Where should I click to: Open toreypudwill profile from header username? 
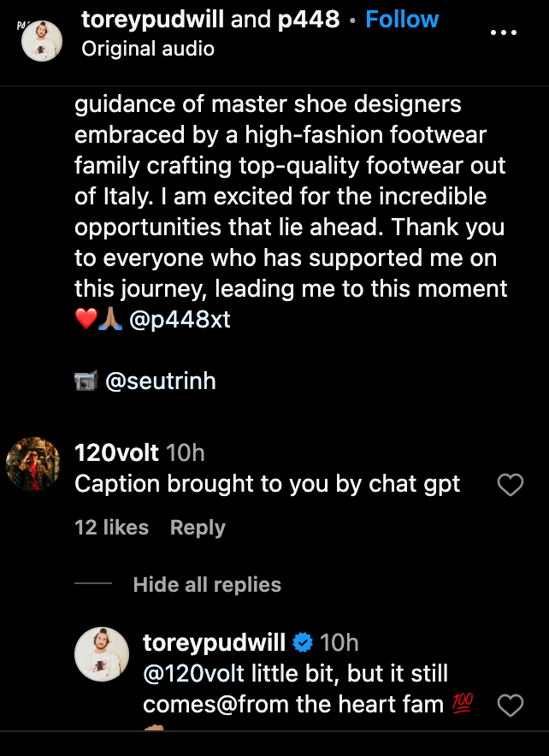[x=152, y=20]
